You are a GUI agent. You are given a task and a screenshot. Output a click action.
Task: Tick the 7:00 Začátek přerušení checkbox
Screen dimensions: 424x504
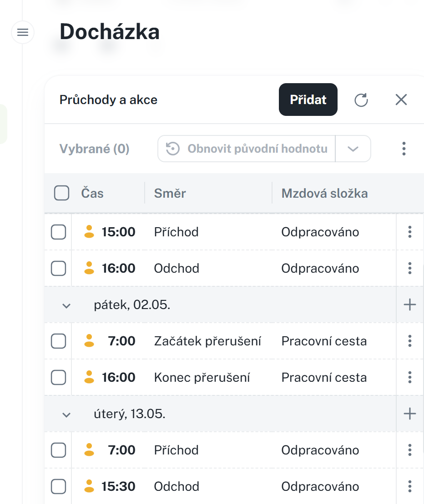tap(58, 341)
